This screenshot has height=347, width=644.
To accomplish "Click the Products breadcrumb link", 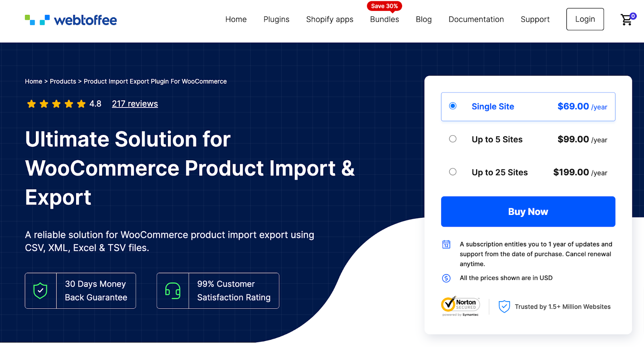I will 63,81.
